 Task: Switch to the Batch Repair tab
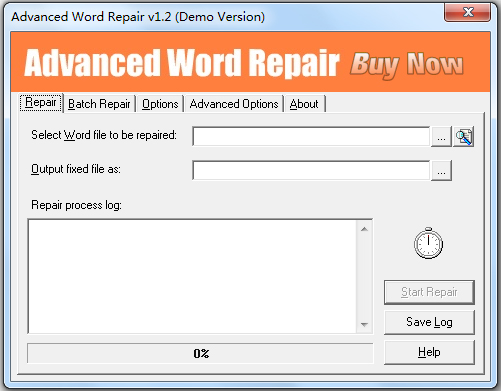(99, 104)
